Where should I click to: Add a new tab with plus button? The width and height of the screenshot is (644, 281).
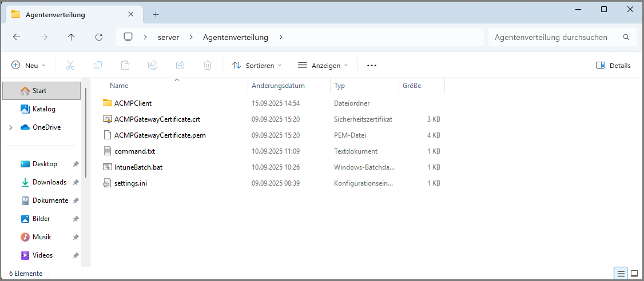156,15
